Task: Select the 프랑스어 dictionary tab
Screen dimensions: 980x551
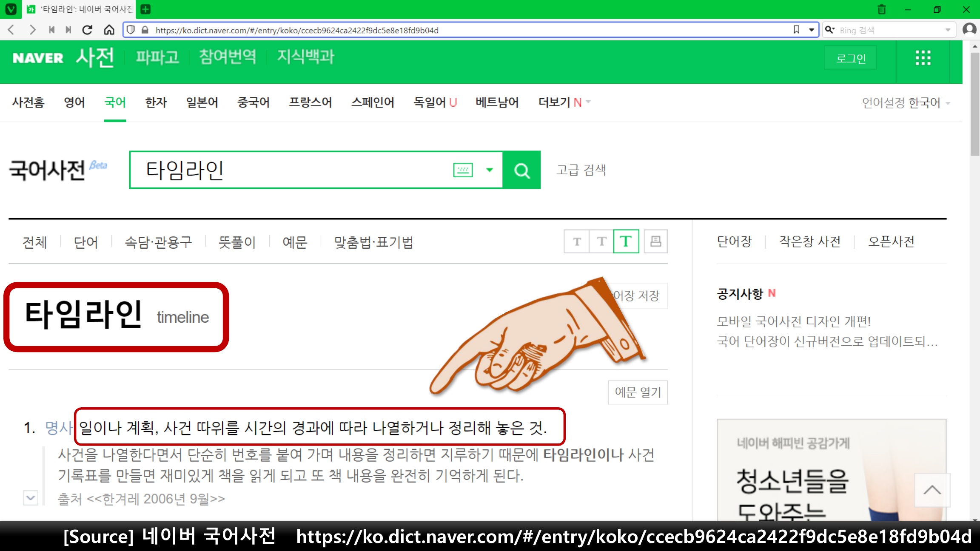Action: (311, 102)
